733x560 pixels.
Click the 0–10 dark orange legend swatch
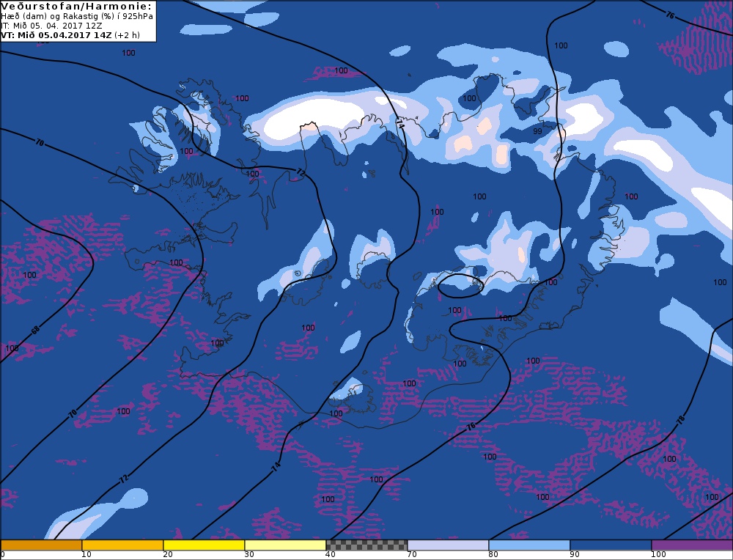pyautogui.click(x=41, y=545)
